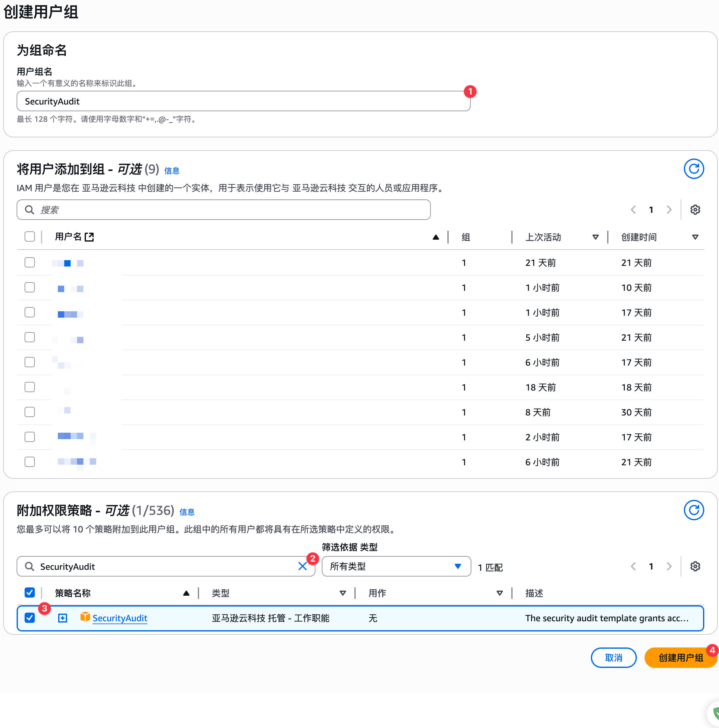Go to next page of policies
Image resolution: width=719 pixels, height=728 pixels.
click(669, 566)
